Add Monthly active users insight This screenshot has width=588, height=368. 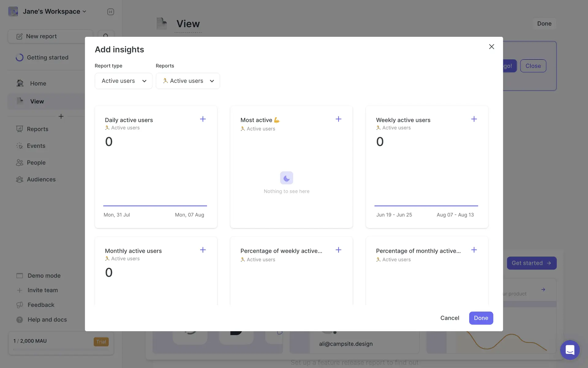(x=203, y=250)
